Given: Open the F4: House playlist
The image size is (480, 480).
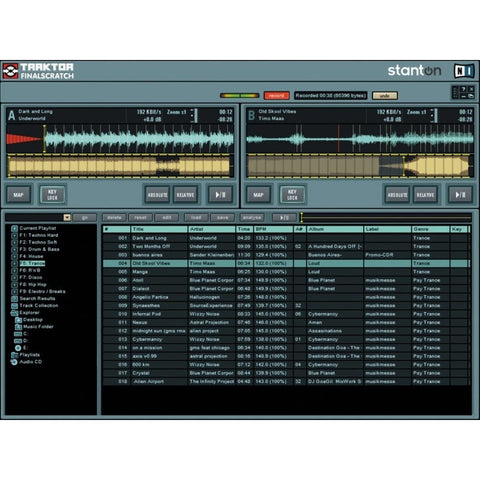Looking at the screenshot, I should pyautogui.click(x=31, y=256).
